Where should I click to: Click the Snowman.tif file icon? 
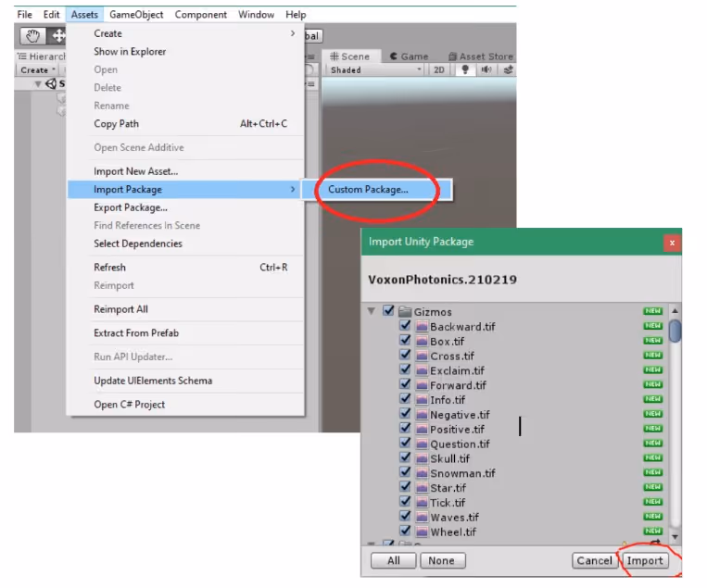[x=422, y=473]
